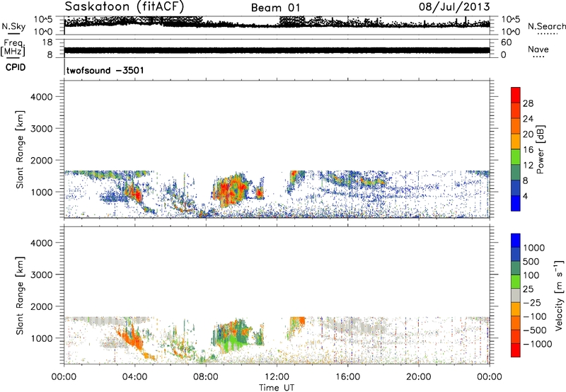
Task: Click the "2000" range tick in the power panel
Action: [41, 161]
